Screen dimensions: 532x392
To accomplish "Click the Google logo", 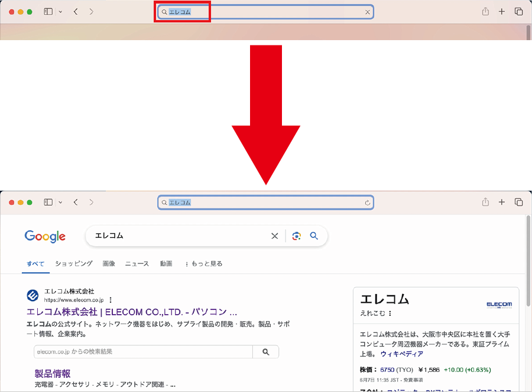I will [45, 236].
